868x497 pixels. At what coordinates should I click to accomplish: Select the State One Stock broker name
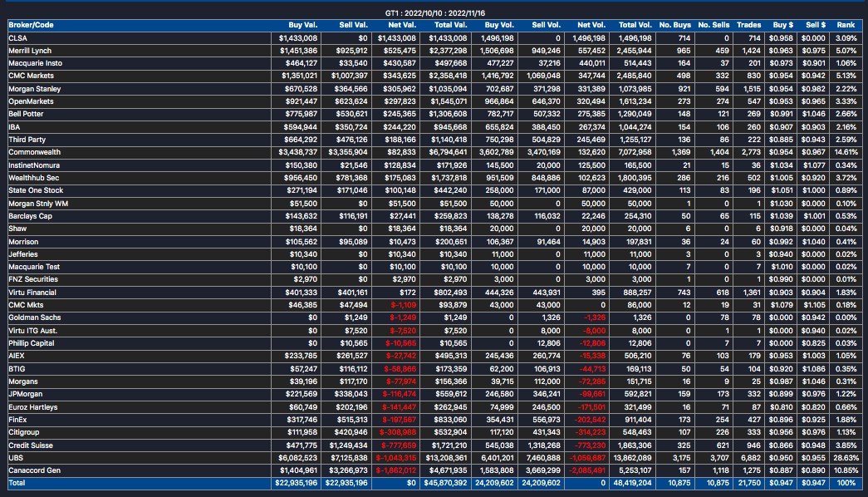(x=36, y=190)
